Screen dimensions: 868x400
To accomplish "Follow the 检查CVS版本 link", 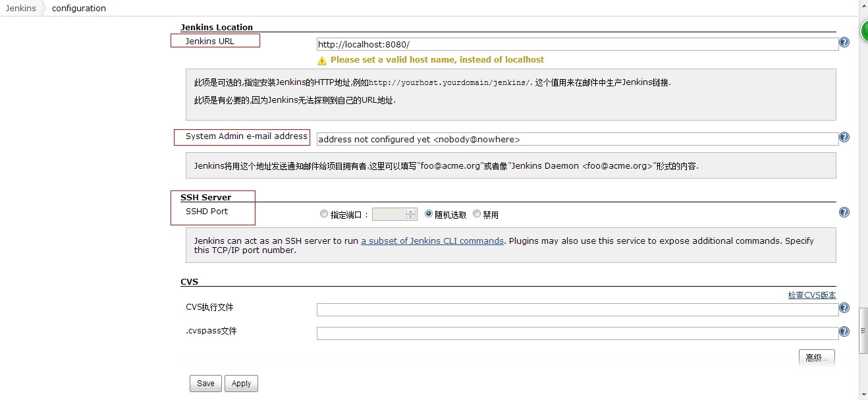I will pyautogui.click(x=812, y=295).
